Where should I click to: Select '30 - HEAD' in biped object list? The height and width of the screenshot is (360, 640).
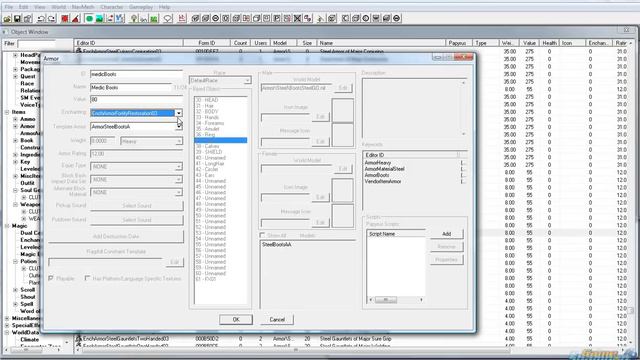click(x=207, y=100)
